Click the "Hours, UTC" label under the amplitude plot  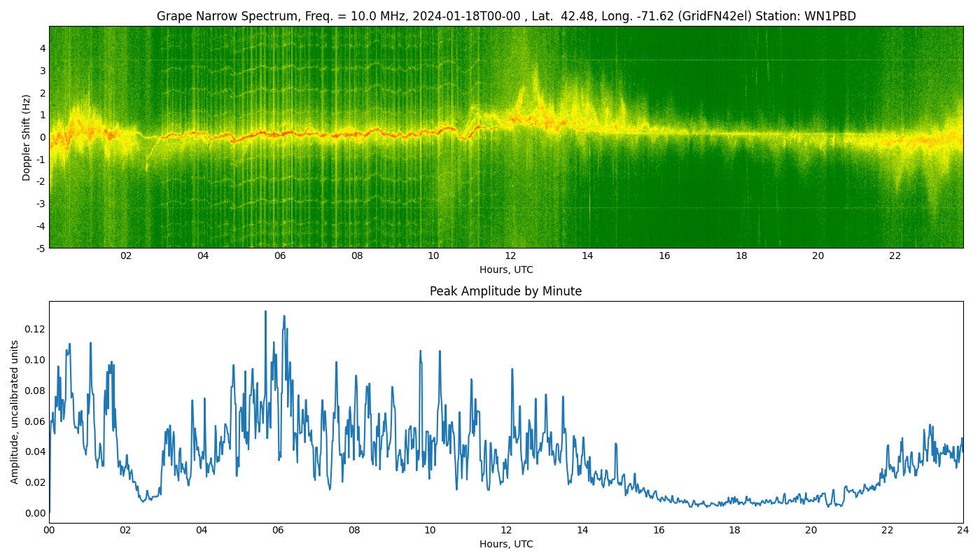[505, 544]
